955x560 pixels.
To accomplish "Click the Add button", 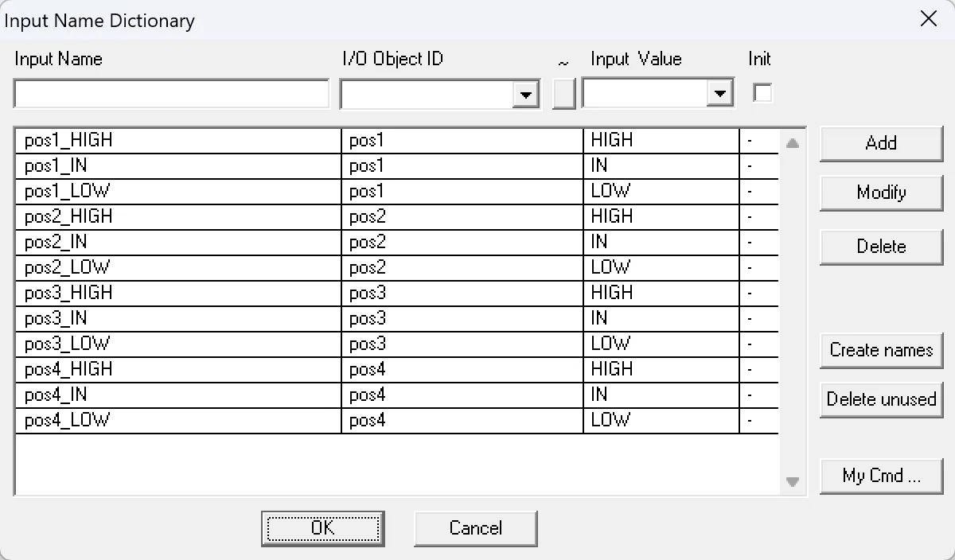I will point(881,143).
